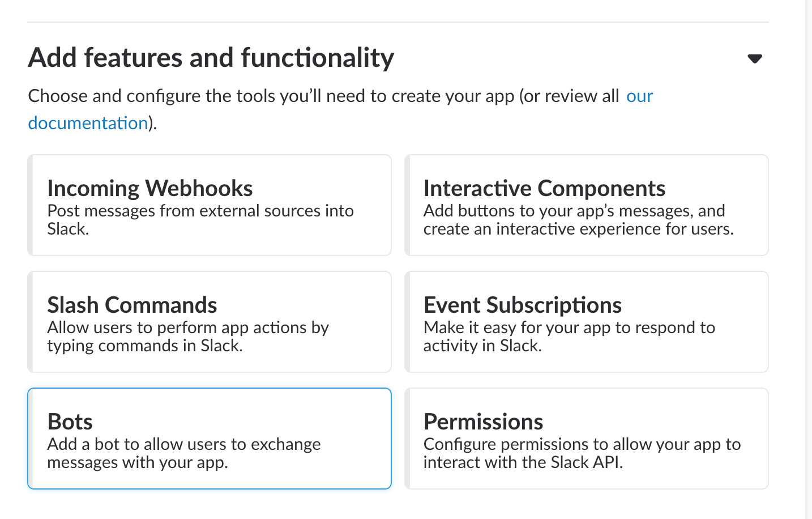812x519 pixels.
Task: Open the 'documentation' link
Action: [x=88, y=123]
